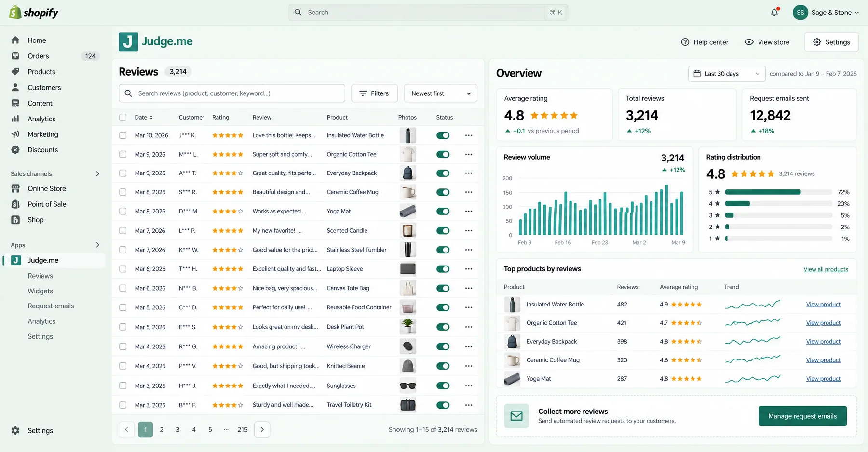This screenshot has width=868, height=452.
Task: Toggle status of Ceramic Coffee Mug review
Action: [443, 192]
